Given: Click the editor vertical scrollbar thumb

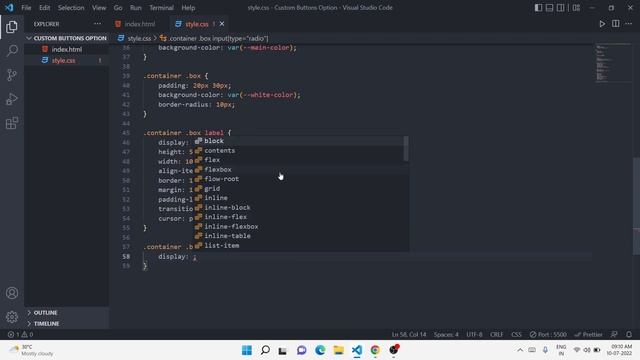Looking at the screenshot, I should click(x=636, y=206).
